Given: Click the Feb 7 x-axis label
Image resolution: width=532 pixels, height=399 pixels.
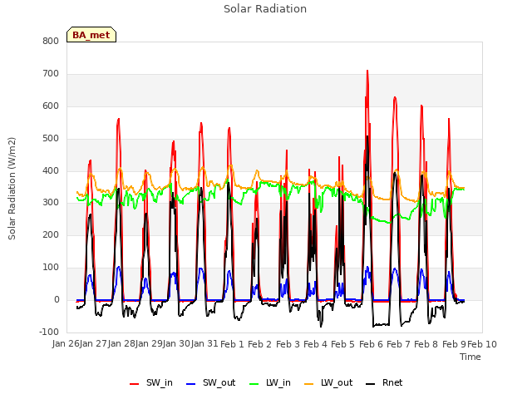Looking at the screenshot, I should [399, 344].
